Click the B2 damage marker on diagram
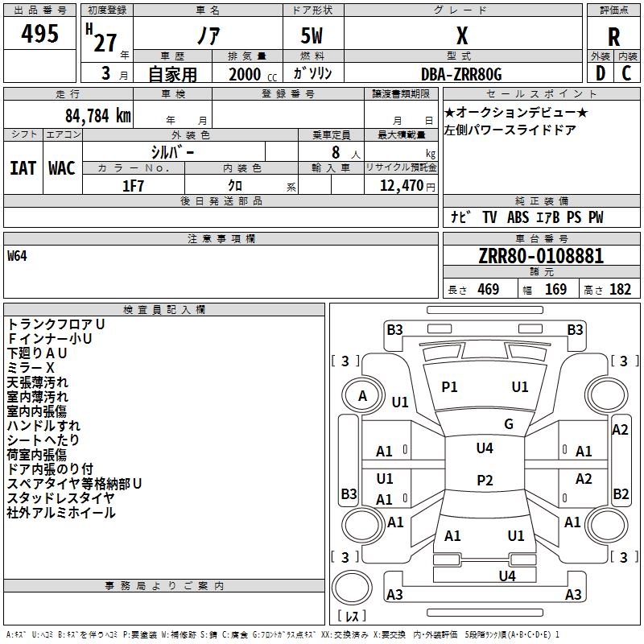Screen dimensions: 644x644 [x=620, y=494]
